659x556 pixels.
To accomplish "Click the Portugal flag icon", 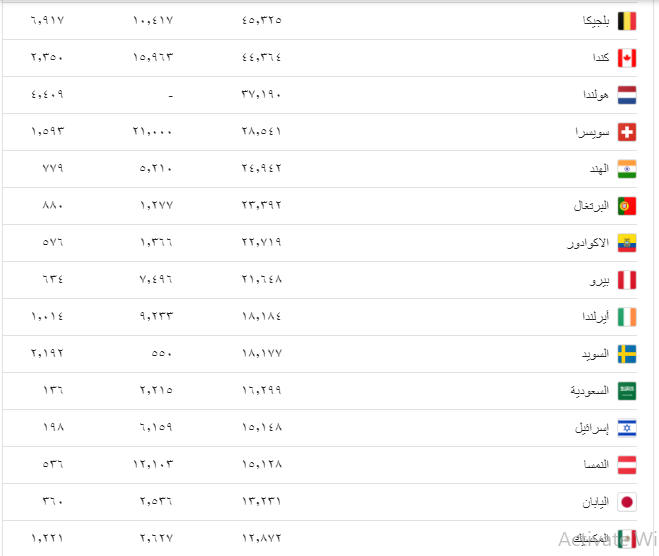I will 627,206.
